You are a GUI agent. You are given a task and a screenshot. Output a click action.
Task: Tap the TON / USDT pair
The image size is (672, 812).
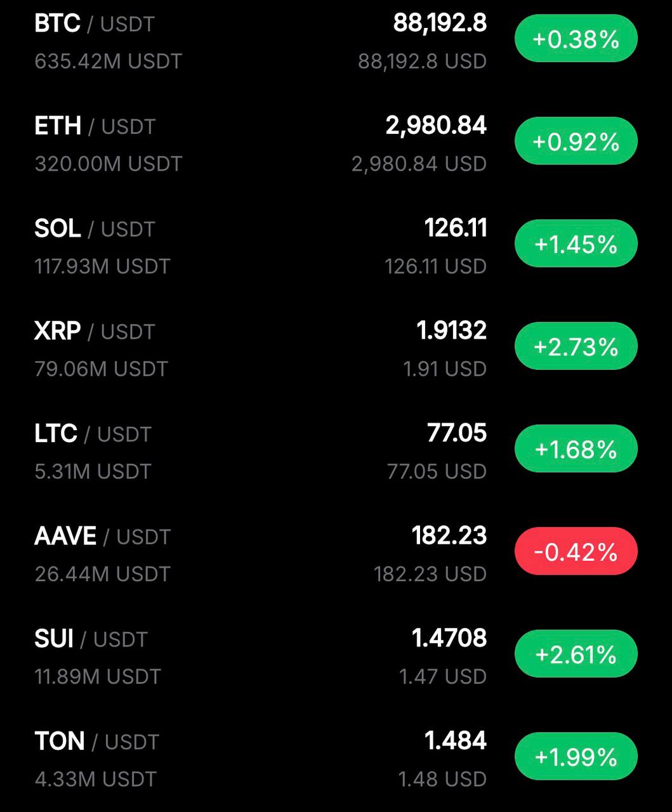96,742
